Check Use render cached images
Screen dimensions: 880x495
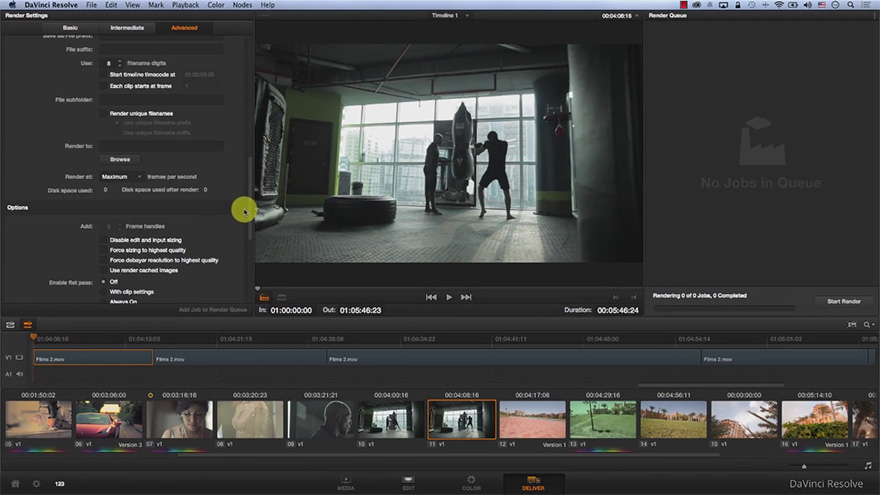click(103, 270)
